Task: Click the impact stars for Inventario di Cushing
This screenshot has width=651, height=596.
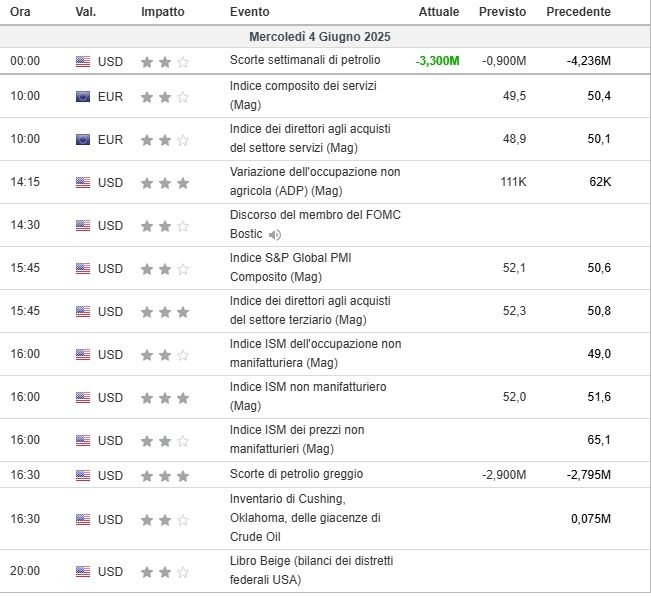Action: coord(165,520)
